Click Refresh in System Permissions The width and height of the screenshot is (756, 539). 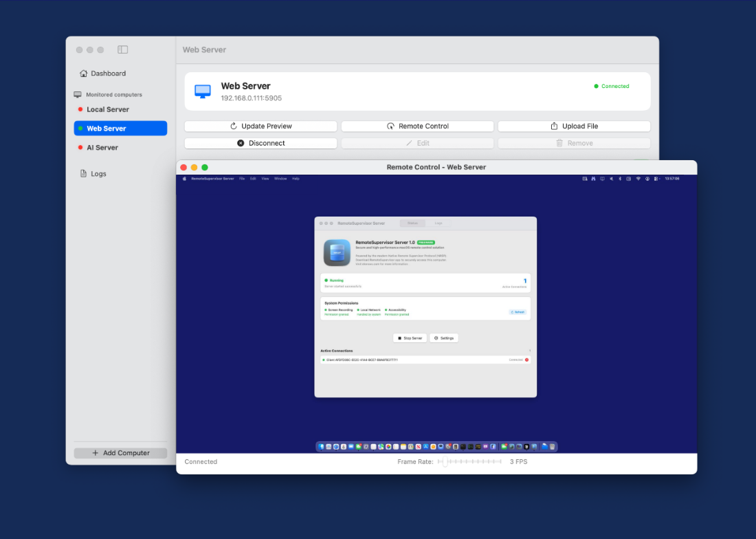(518, 312)
